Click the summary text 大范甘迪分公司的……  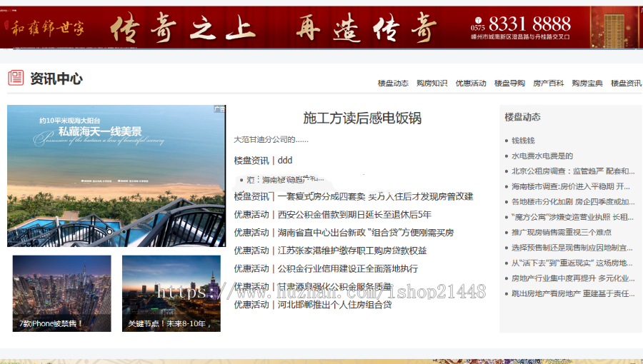pyautogui.click(x=271, y=140)
